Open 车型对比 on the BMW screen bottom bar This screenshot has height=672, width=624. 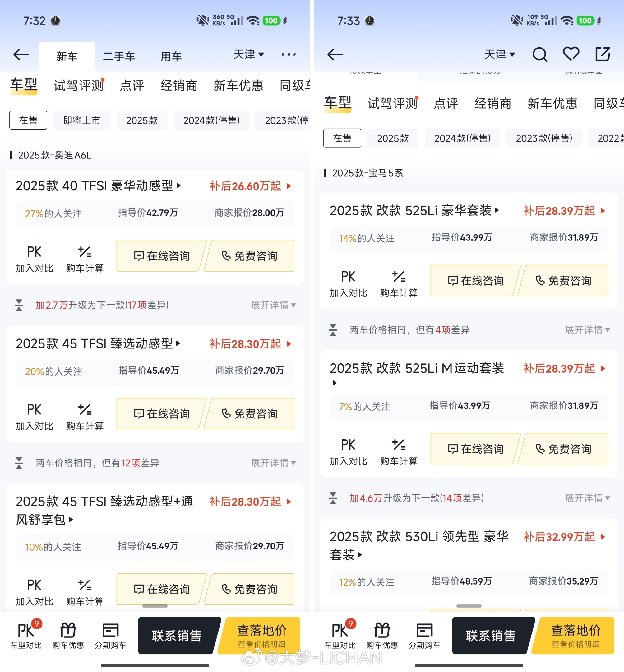(x=340, y=635)
